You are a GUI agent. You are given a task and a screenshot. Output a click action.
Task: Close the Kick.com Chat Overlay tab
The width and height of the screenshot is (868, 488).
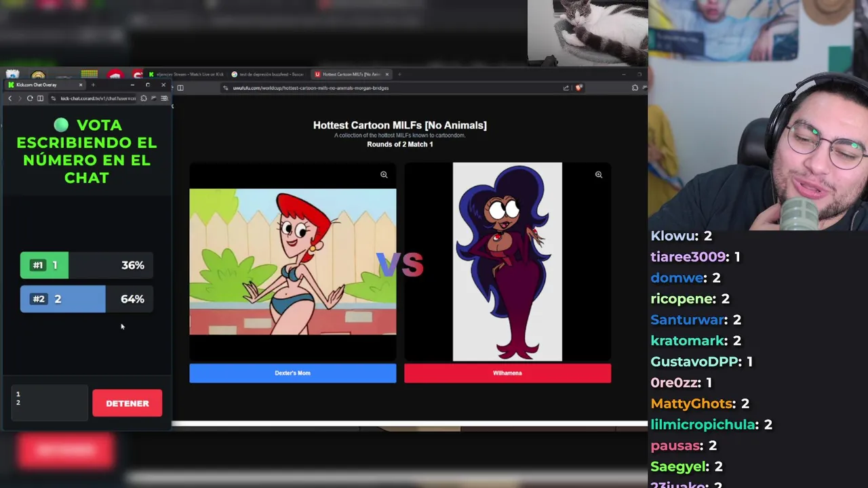click(x=81, y=85)
